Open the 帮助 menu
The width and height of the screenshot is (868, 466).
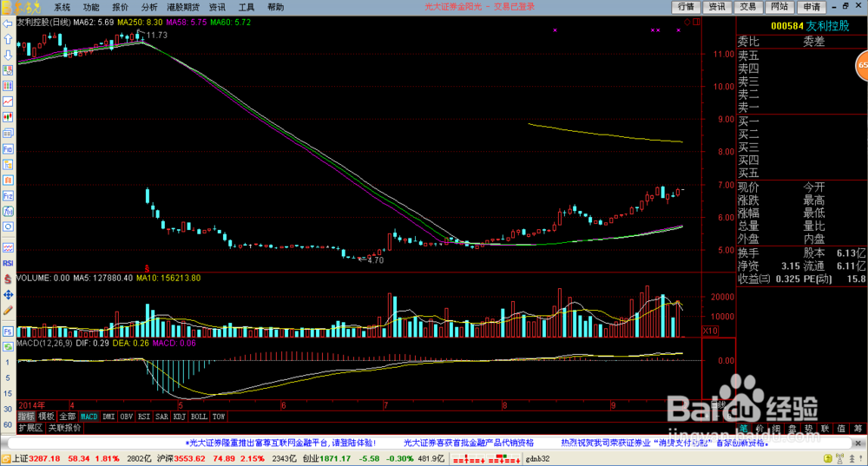click(x=276, y=7)
